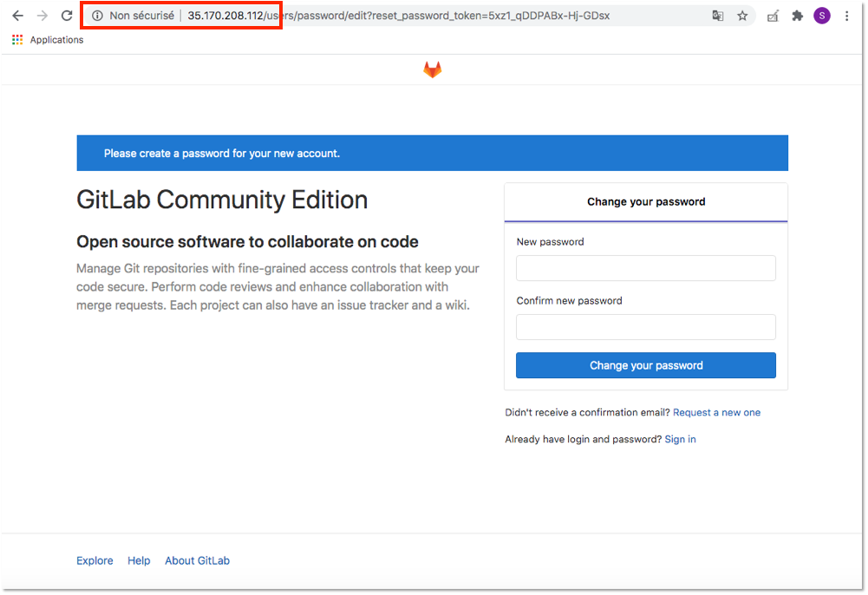The height and width of the screenshot is (595, 868).
Task: Select the 'Change your password' tab header
Action: tap(645, 202)
